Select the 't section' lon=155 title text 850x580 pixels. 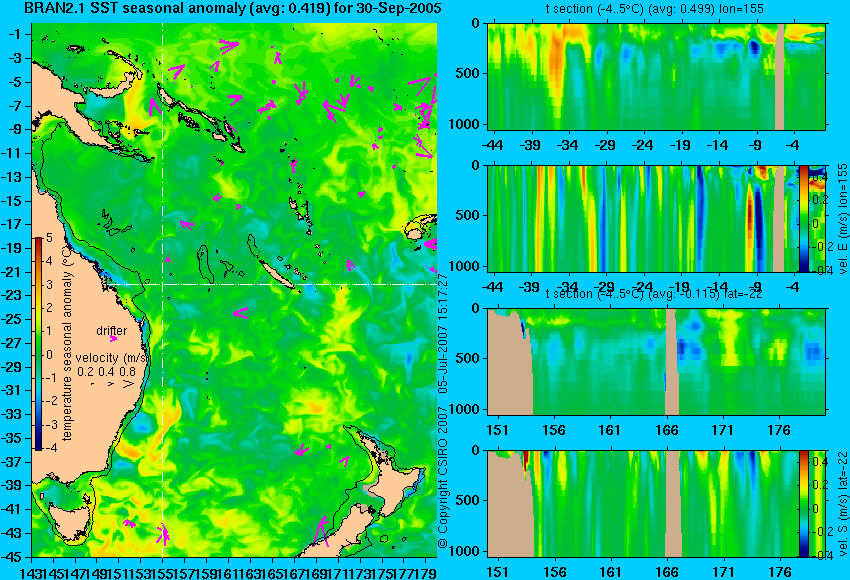[x=655, y=9]
